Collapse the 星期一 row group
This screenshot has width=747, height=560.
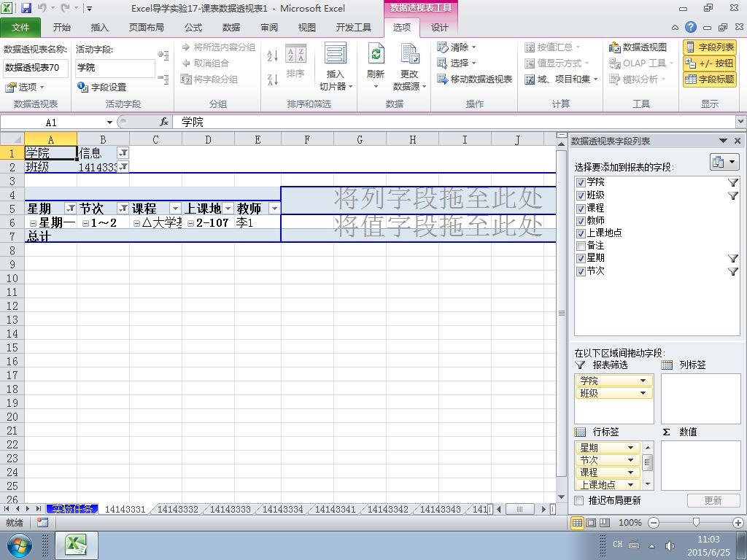[x=33, y=223]
